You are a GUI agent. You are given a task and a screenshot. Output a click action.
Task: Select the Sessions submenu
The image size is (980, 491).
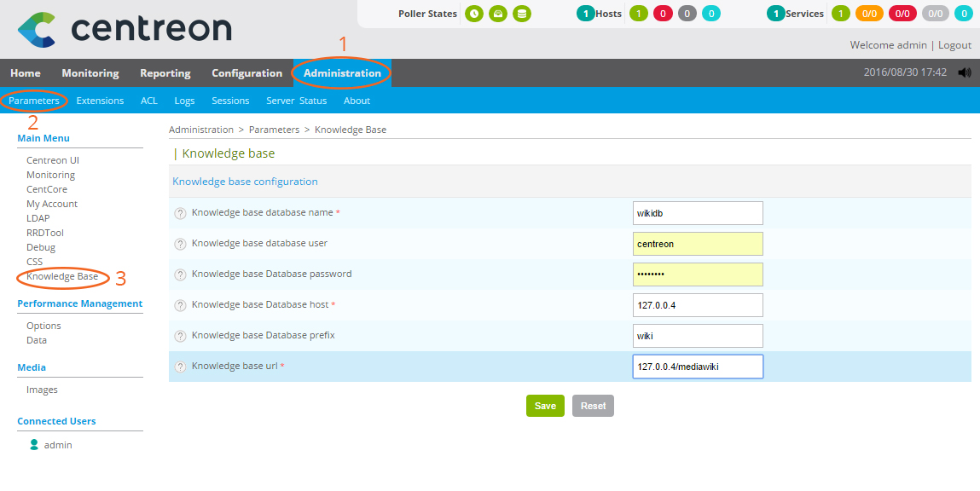230,101
